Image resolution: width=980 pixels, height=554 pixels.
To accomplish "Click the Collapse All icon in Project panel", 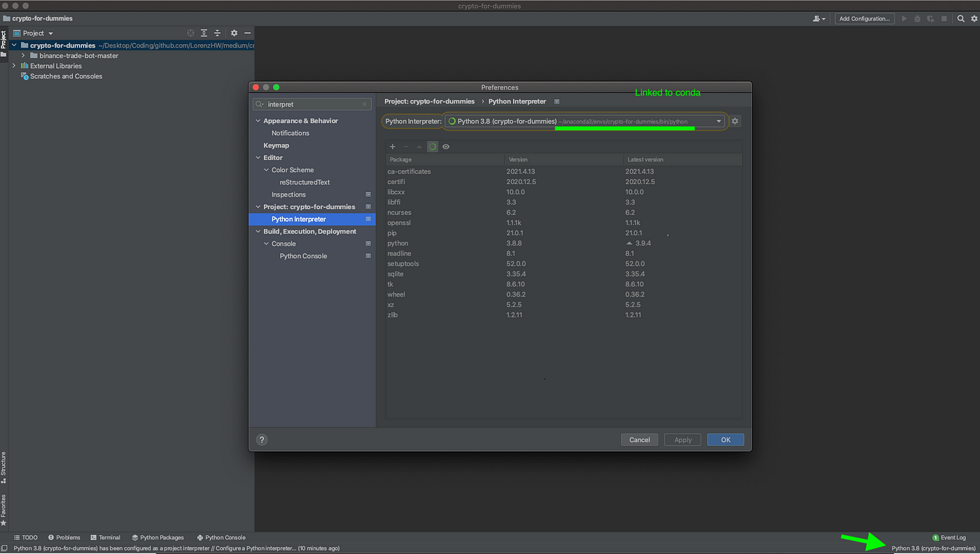I will pos(217,33).
